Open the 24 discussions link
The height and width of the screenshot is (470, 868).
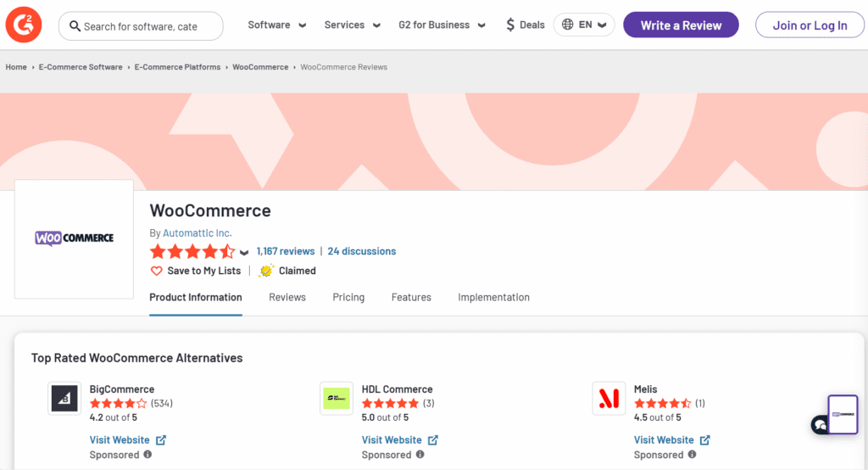(x=361, y=251)
